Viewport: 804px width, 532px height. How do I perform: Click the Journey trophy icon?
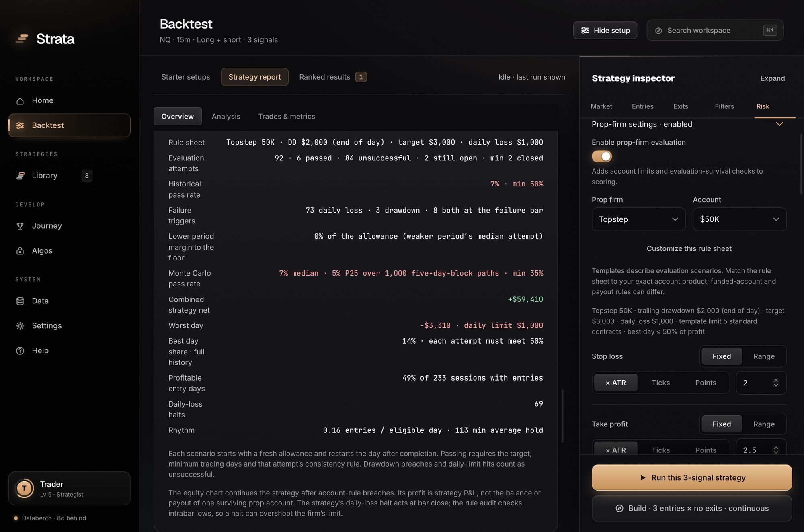(x=20, y=226)
